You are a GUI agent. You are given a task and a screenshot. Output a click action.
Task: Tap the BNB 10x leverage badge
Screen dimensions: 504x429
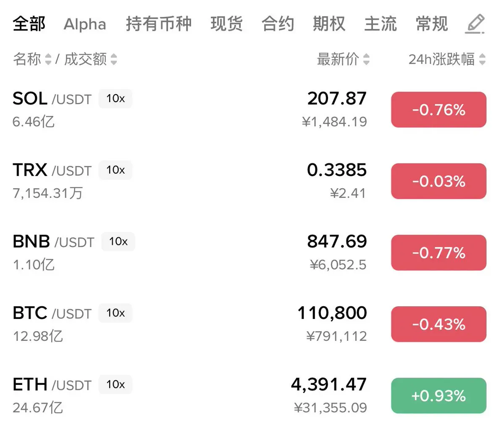click(x=118, y=242)
